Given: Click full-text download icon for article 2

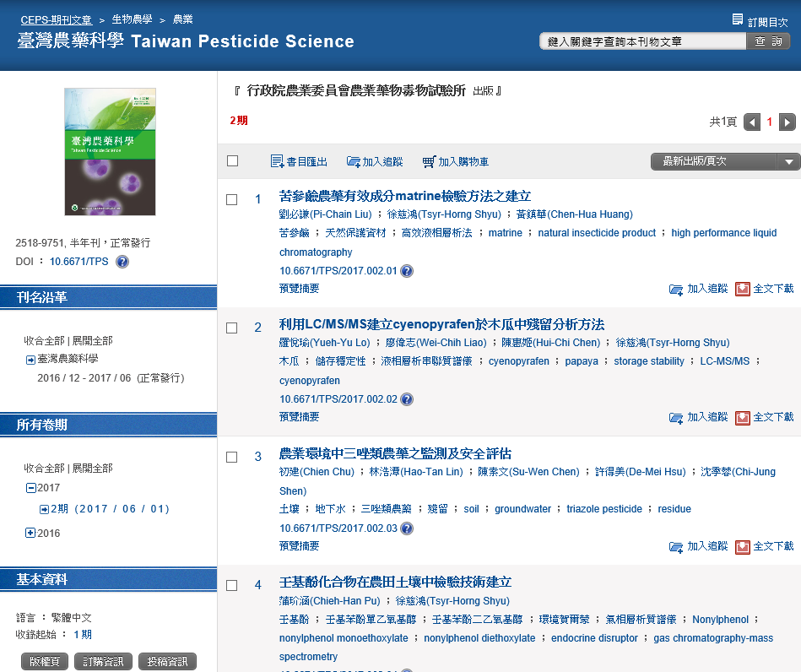Looking at the screenshot, I should pyautogui.click(x=742, y=418).
